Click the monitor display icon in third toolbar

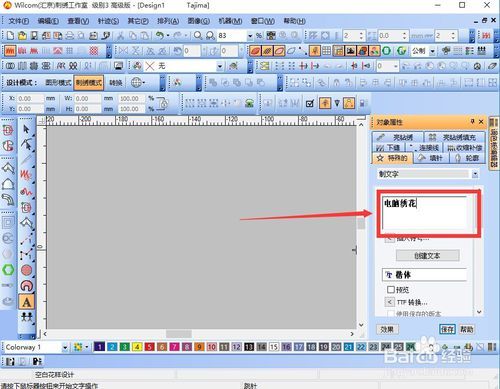point(118,66)
